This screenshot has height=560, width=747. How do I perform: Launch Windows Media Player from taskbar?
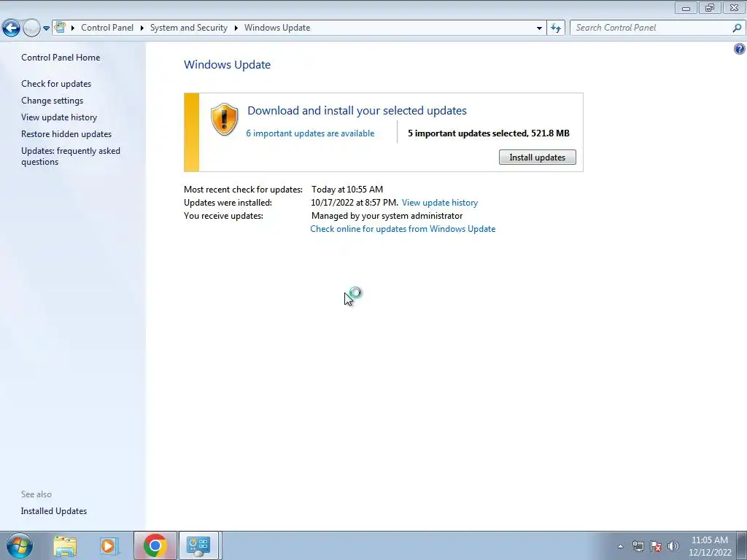click(109, 545)
